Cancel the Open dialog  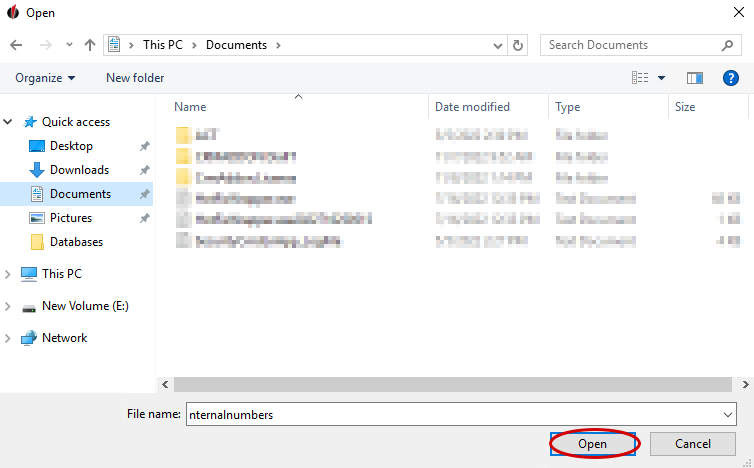click(692, 444)
